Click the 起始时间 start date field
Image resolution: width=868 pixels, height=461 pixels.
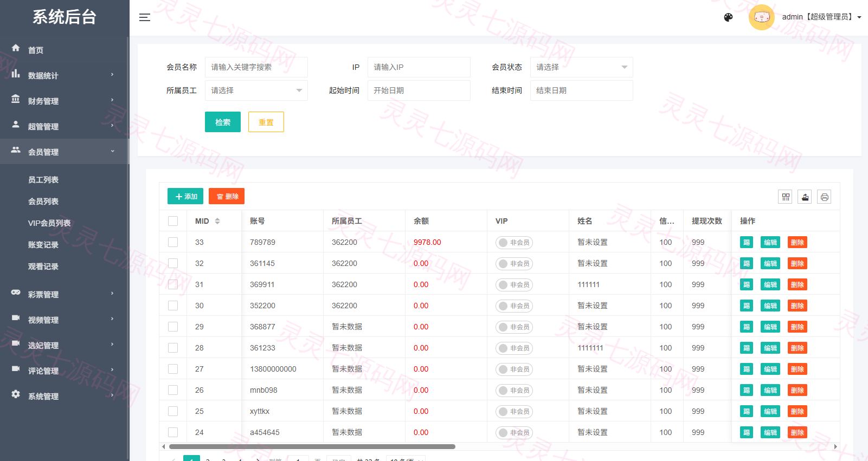[419, 90]
